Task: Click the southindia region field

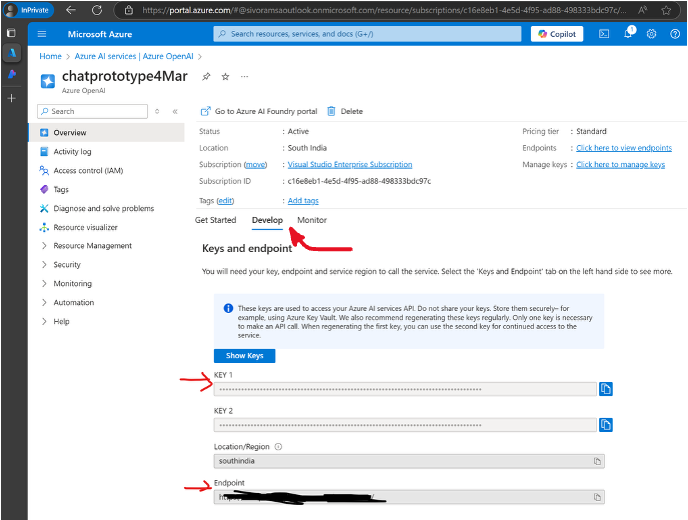Action: click(x=409, y=461)
